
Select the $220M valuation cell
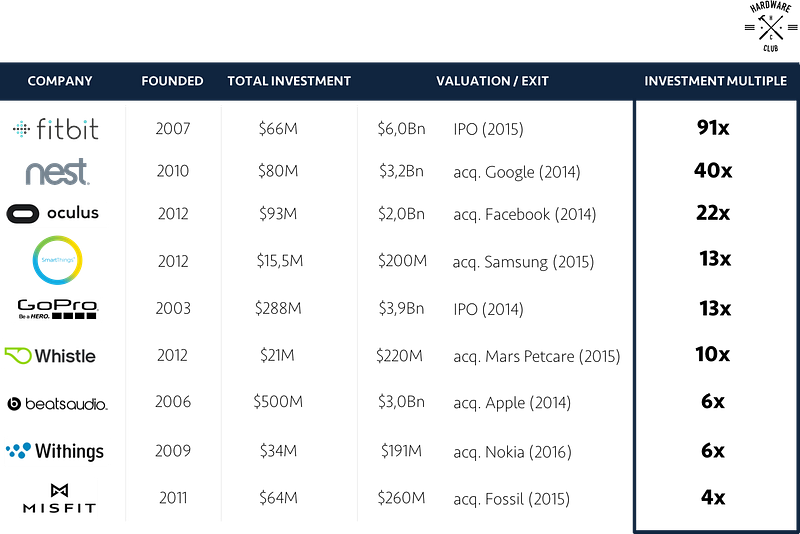pos(399,355)
